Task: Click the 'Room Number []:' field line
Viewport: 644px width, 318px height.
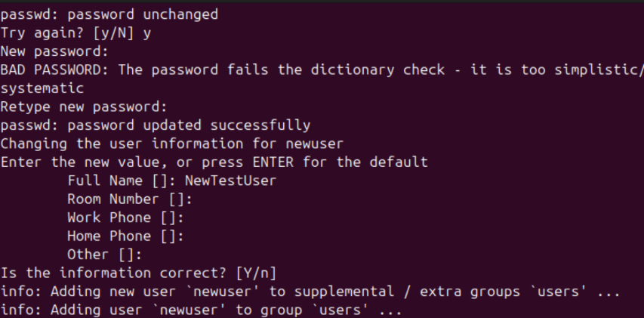Action: point(130,199)
